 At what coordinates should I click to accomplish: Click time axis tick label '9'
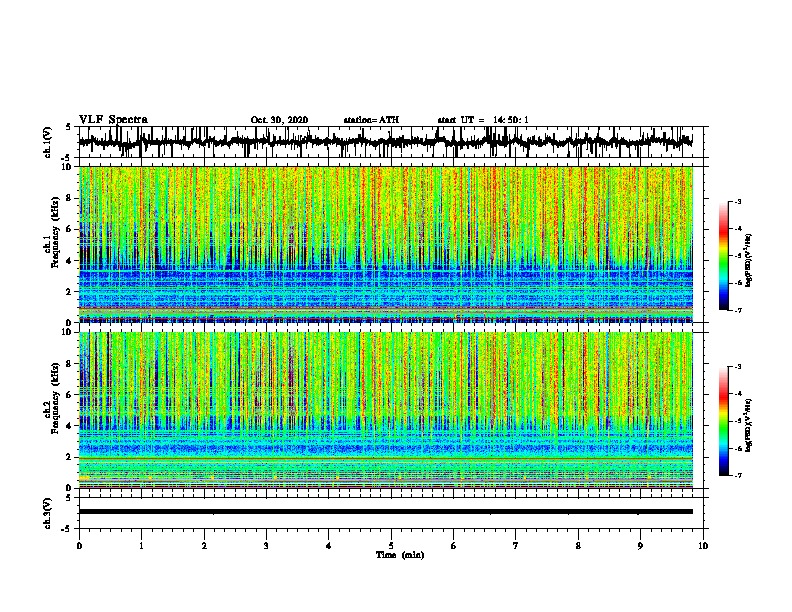tap(640, 545)
